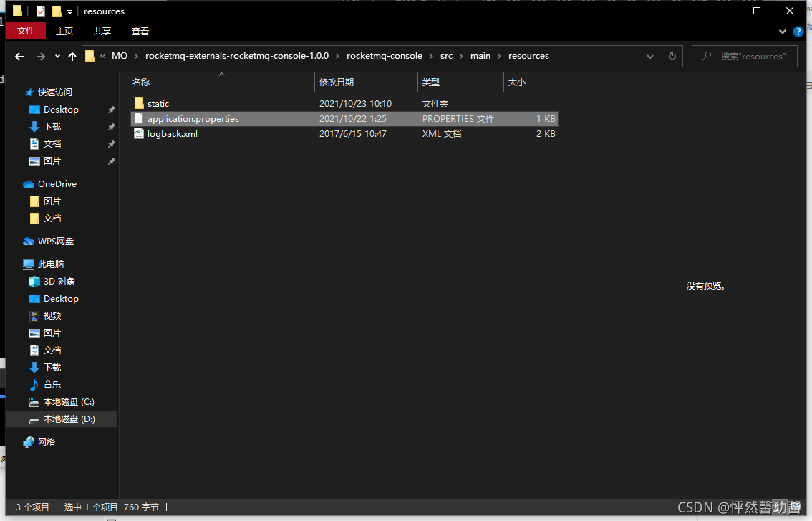Screen dimensions: 812x521
Task: Select WPS网盘 in navigation pane
Action: pos(55,242)
